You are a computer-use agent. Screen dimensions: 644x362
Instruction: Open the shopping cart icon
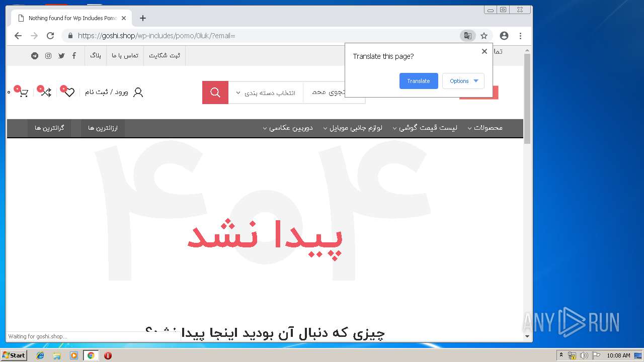pos(23,93)
